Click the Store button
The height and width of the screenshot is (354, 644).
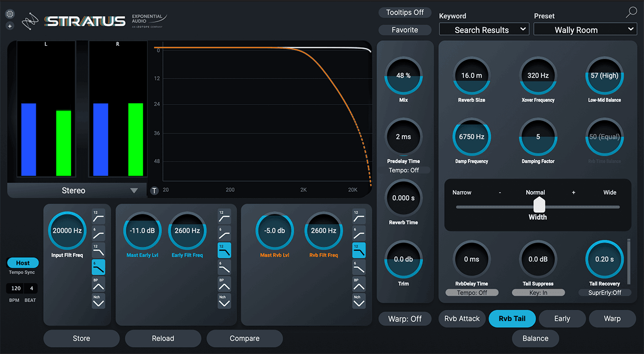[82, 338]
